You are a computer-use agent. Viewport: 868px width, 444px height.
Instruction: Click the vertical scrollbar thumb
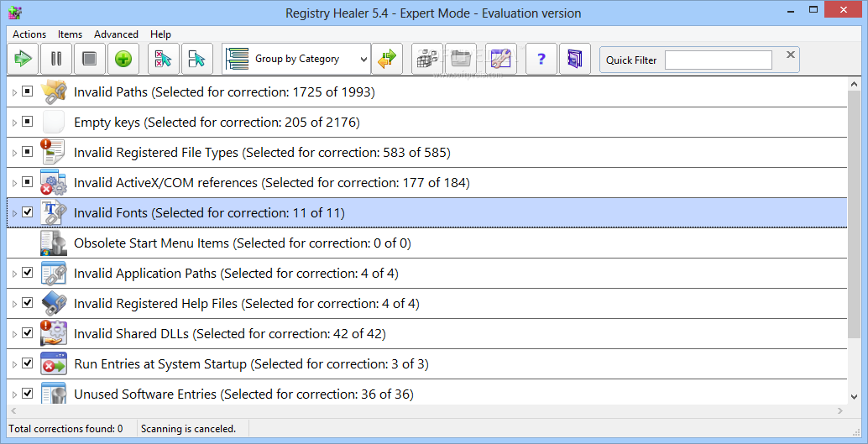(853, 216)
